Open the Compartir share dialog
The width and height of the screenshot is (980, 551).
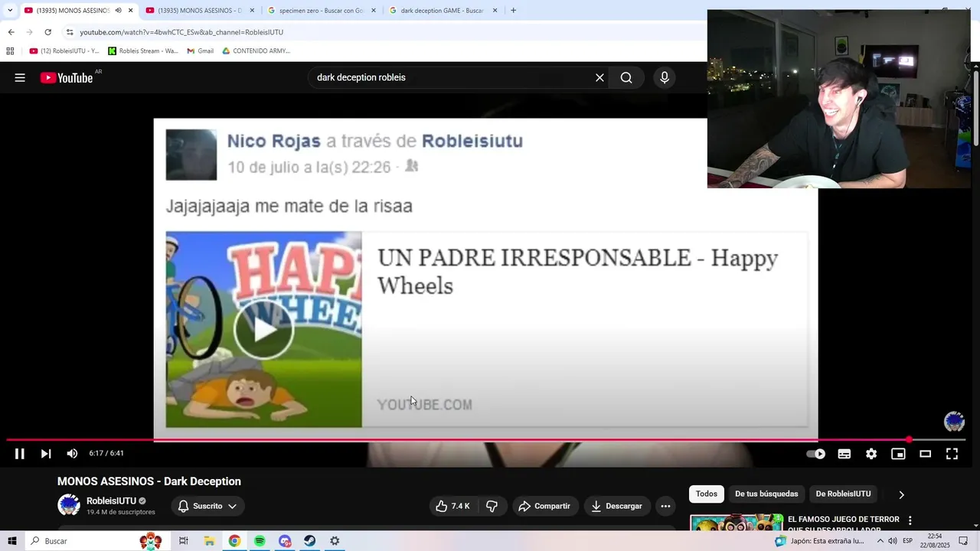[x=544, y=506]
